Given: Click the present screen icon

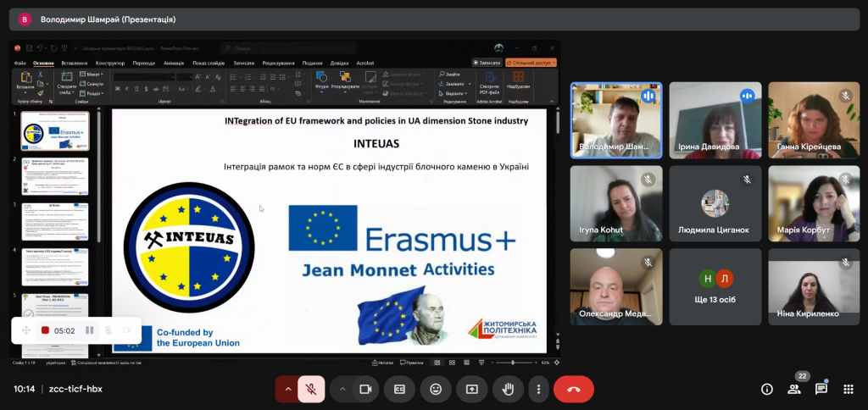Looking at the screenshot, I should tap(471, 390).
